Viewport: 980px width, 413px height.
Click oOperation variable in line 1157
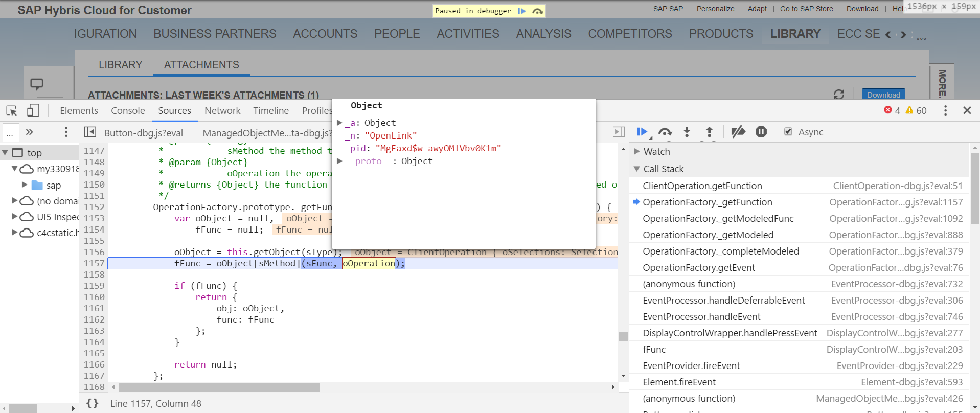[x=369, y=263]
